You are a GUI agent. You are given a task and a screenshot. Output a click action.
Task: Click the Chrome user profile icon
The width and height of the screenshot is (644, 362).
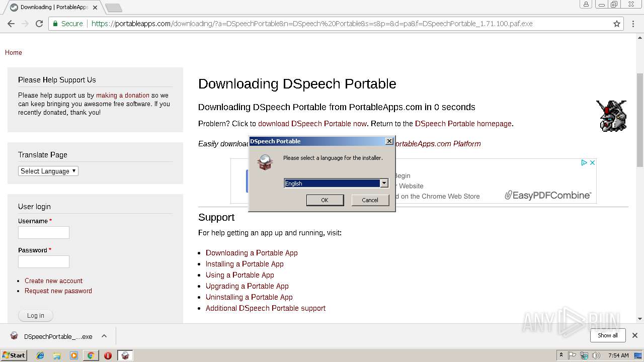coord(586,5)
